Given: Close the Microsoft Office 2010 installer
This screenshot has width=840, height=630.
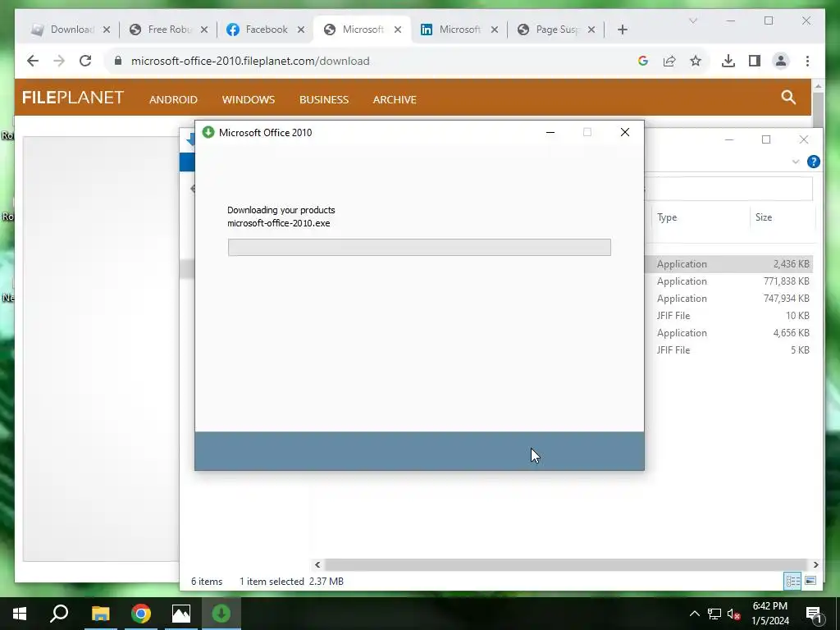Looking at the screenshot, I should pyautogui.click(x=624, y=132).
